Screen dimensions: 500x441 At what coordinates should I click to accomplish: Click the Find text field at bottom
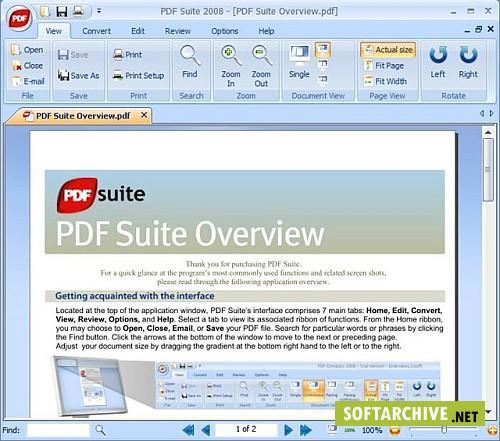(58, 430)
